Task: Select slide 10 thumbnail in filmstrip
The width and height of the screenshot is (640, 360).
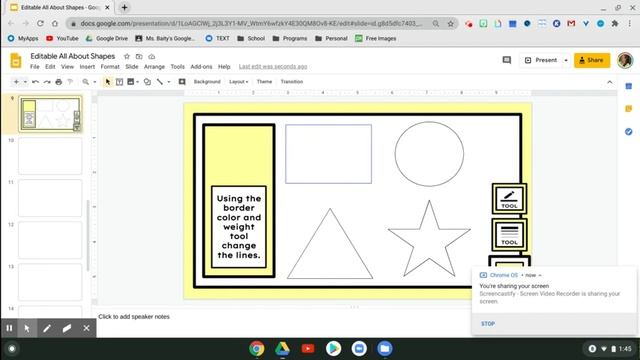Action: point(50,156)
